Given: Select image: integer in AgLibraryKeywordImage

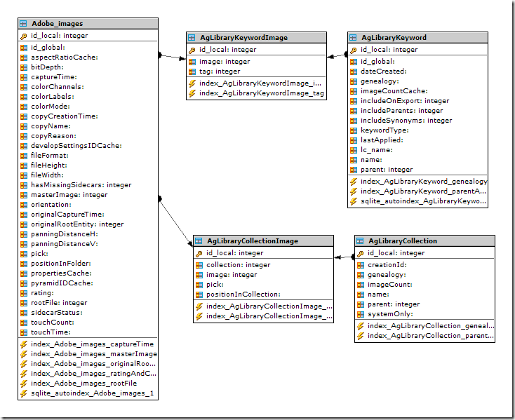Looking at the screenshot, I should point(225,62).
